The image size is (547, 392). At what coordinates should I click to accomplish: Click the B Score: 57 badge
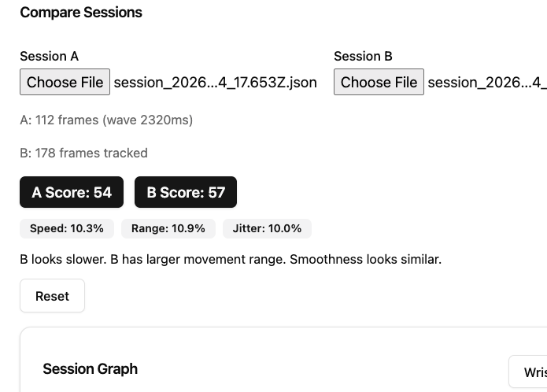[186, 192]
